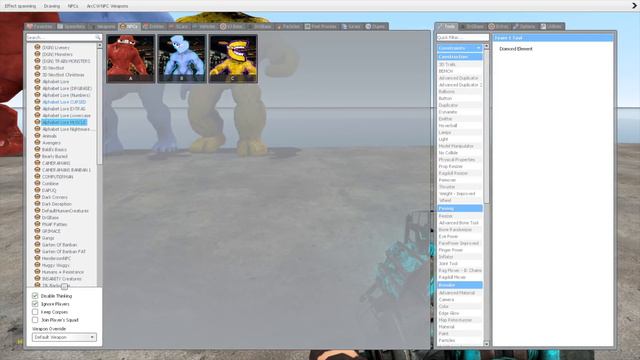Viewport: 640px width, 360px height.
Task: Select the Hoverball tool
Action: [460, 126]
